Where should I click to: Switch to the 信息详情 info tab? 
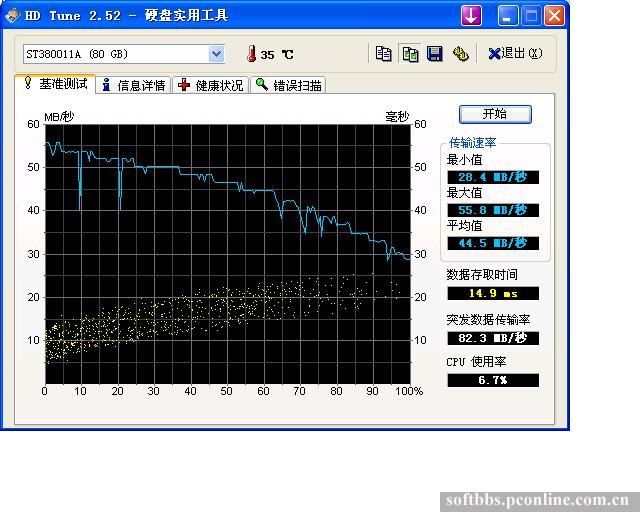coord(133,85)
